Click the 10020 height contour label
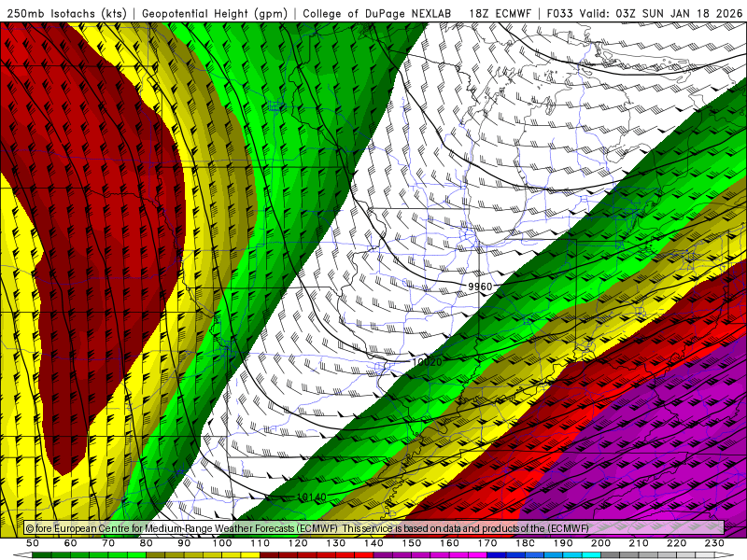Screen dimensions: 747x560 coord(427,362)
